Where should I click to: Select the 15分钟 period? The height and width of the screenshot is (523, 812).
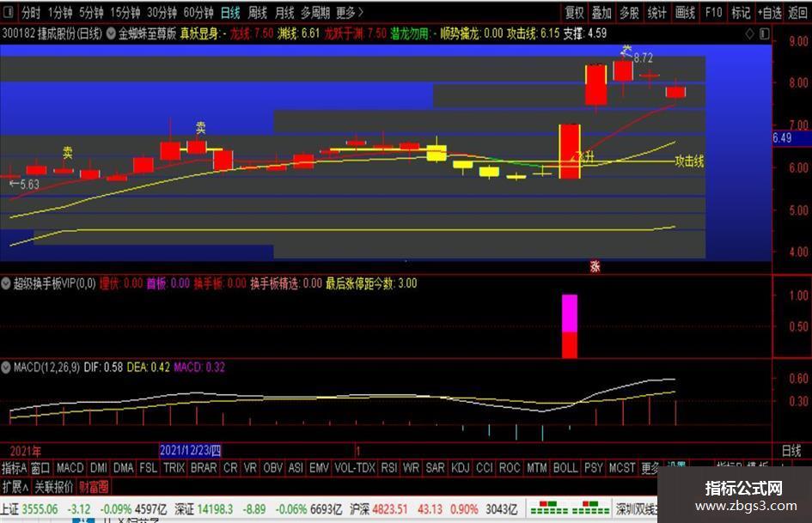(x=125, y=12)
